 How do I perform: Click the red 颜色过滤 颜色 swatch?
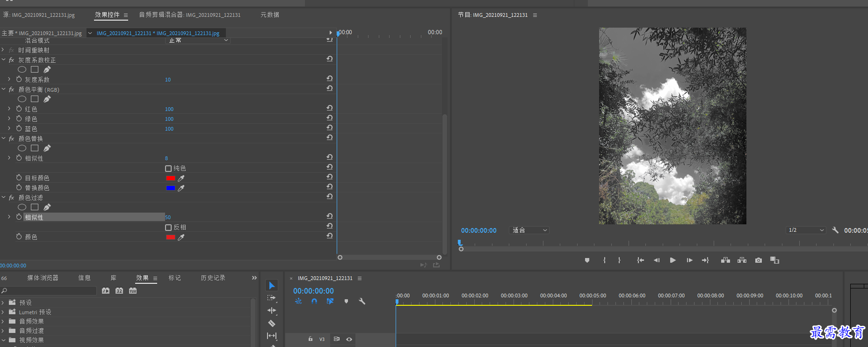(x=170, y=237)
